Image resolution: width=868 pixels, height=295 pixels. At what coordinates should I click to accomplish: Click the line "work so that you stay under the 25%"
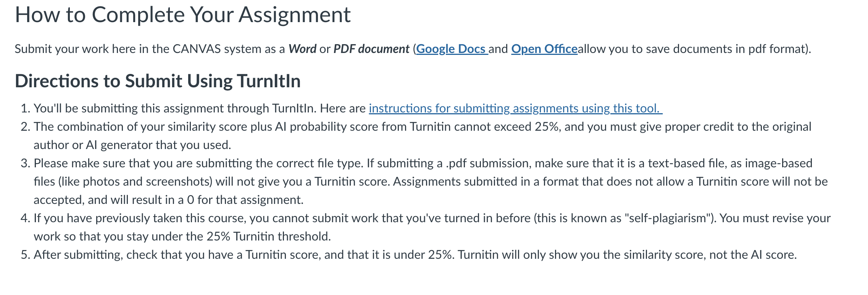click(x=182, y=236)
